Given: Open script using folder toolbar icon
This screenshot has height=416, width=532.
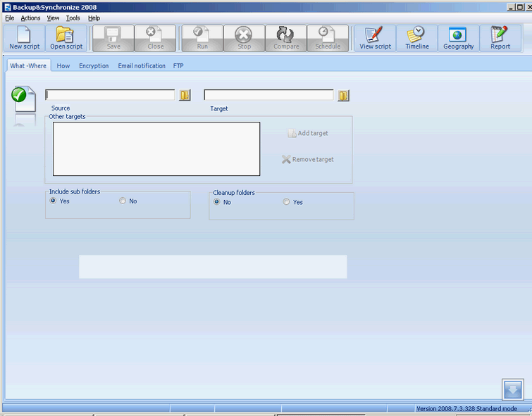Looking at the screenshot, I should (x=66, y=38).
